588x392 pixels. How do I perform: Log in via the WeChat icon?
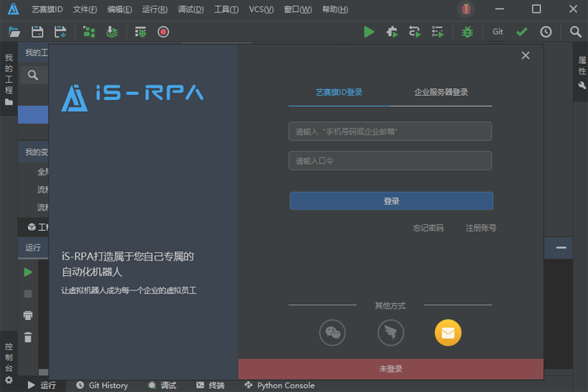coord(332,332)
